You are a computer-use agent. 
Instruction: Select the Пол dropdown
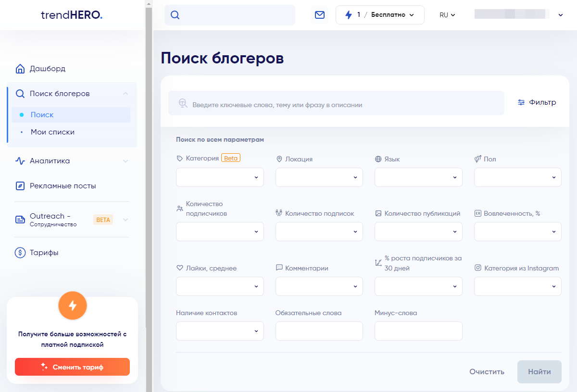[x=517, y=177]
